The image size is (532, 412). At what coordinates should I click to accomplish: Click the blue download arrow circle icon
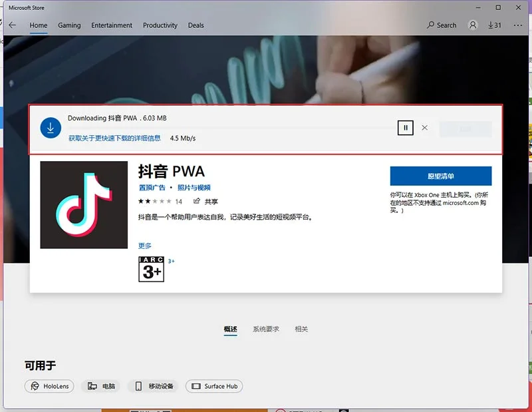pyautogui.click(x=51, y=128)
